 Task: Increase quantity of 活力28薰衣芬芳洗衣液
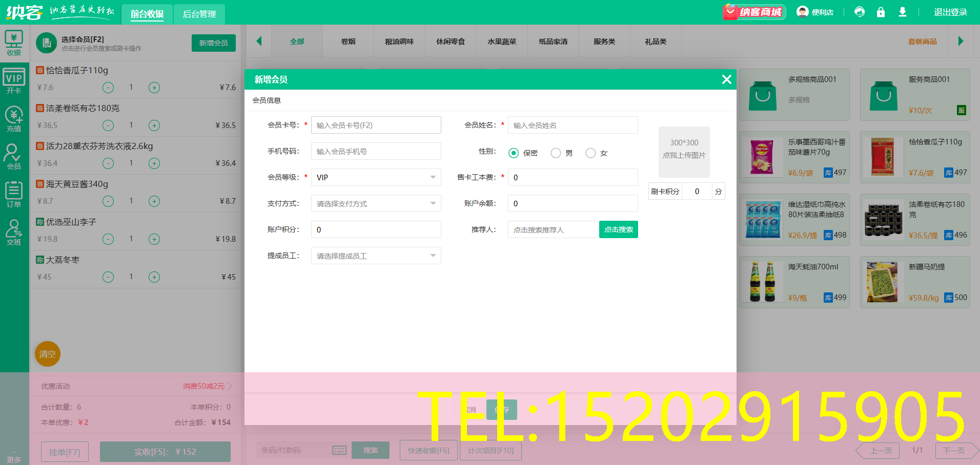point(154,163)
